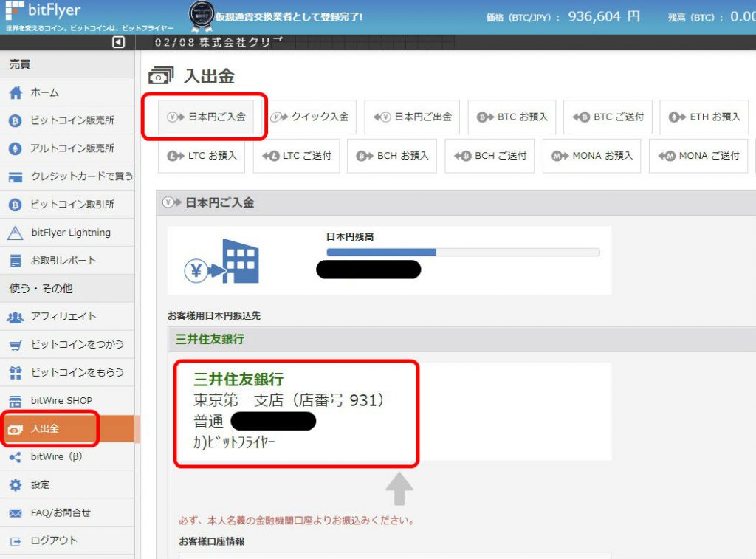
Task: Go to ビットコイン販売所 in the sidebar
Action: point(72,121)
